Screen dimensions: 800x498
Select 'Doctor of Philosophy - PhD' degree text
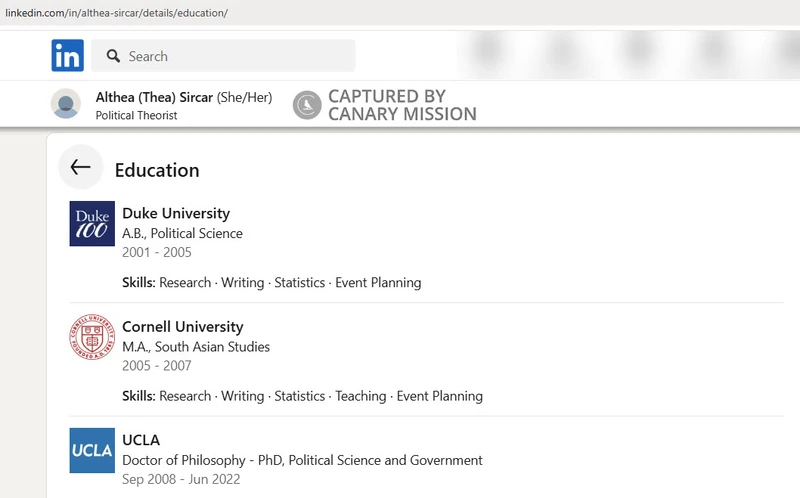(x=203, y=460)
